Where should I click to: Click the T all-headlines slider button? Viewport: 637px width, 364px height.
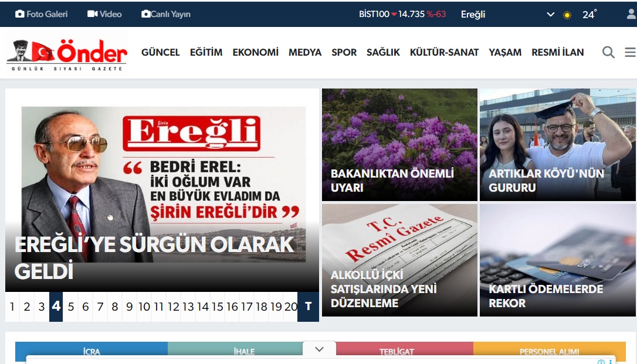309,307
